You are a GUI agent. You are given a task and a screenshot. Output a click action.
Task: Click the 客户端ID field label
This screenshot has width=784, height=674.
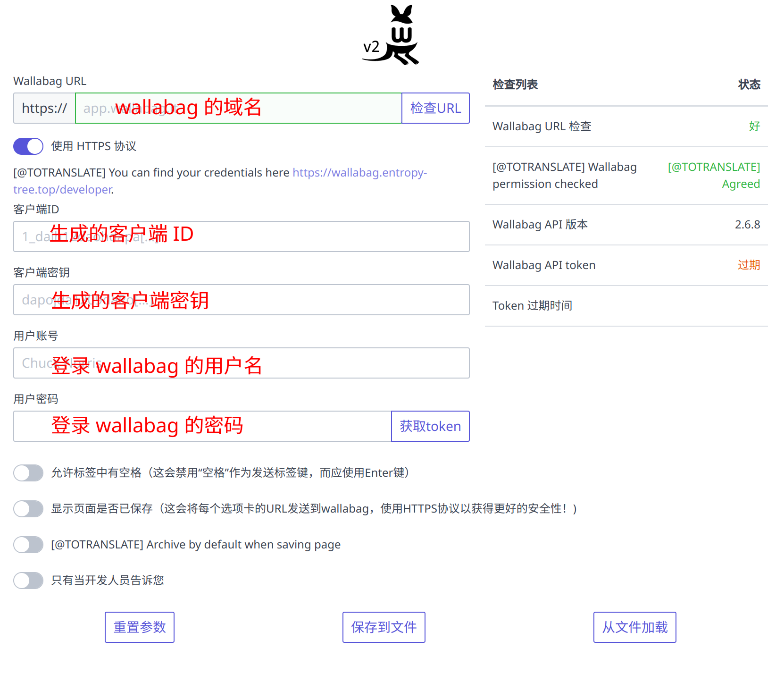(36, 210)
